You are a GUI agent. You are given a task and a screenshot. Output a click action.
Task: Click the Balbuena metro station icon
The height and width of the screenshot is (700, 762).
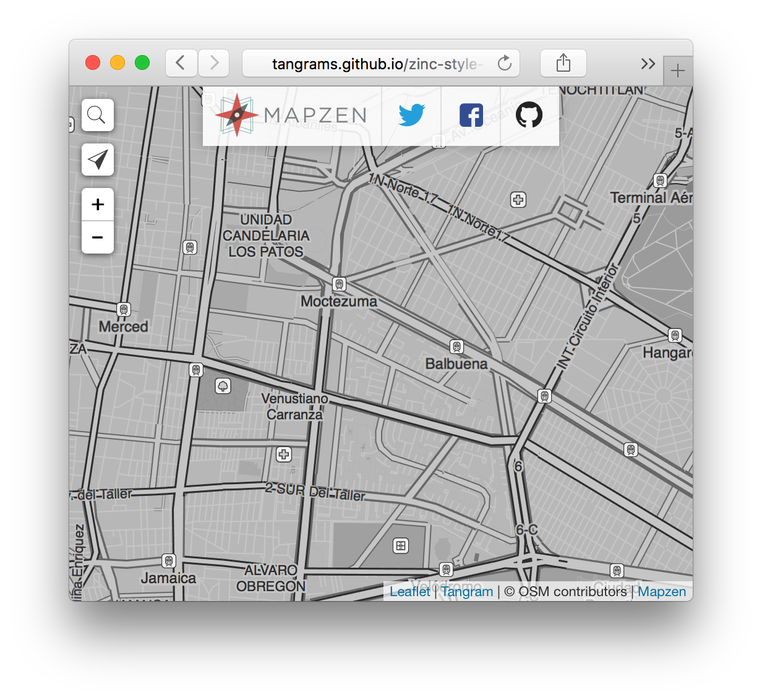pyautogui.click(x=456, y=347)
